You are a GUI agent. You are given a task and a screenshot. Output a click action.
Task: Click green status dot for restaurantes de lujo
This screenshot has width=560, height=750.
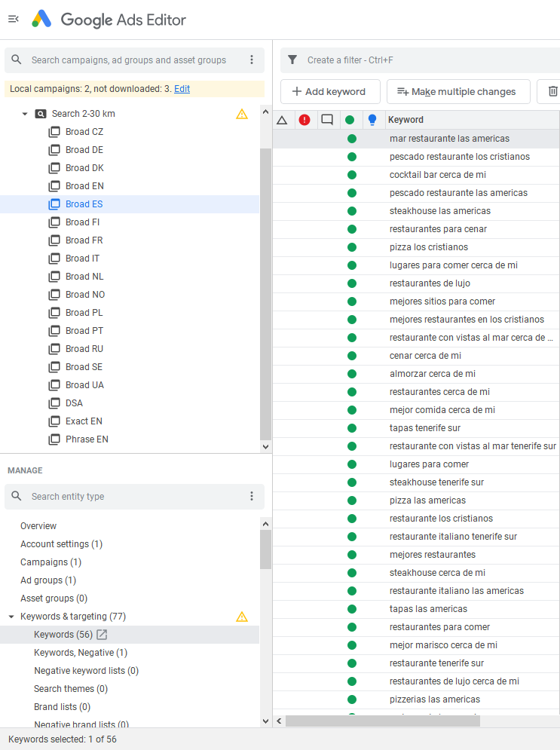tap(352, 283)
